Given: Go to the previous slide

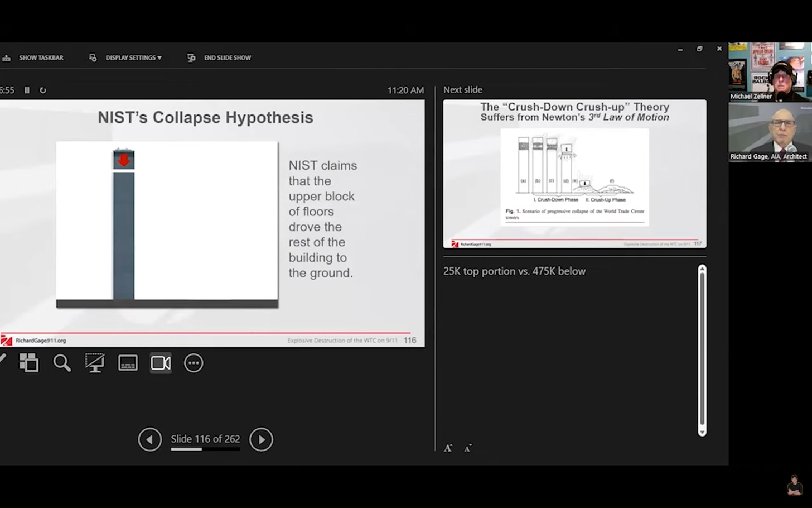Looking at the screenshot, I should (150, 439).
